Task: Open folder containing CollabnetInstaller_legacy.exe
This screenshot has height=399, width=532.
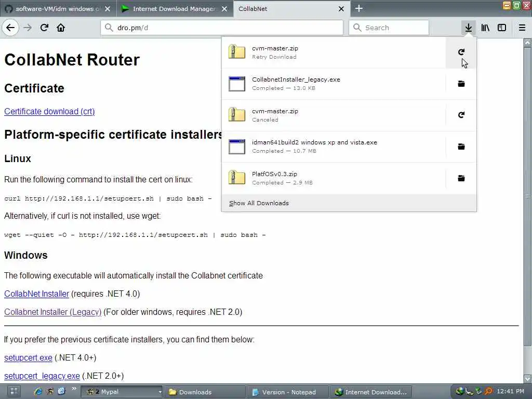Action: click(461, 84)
